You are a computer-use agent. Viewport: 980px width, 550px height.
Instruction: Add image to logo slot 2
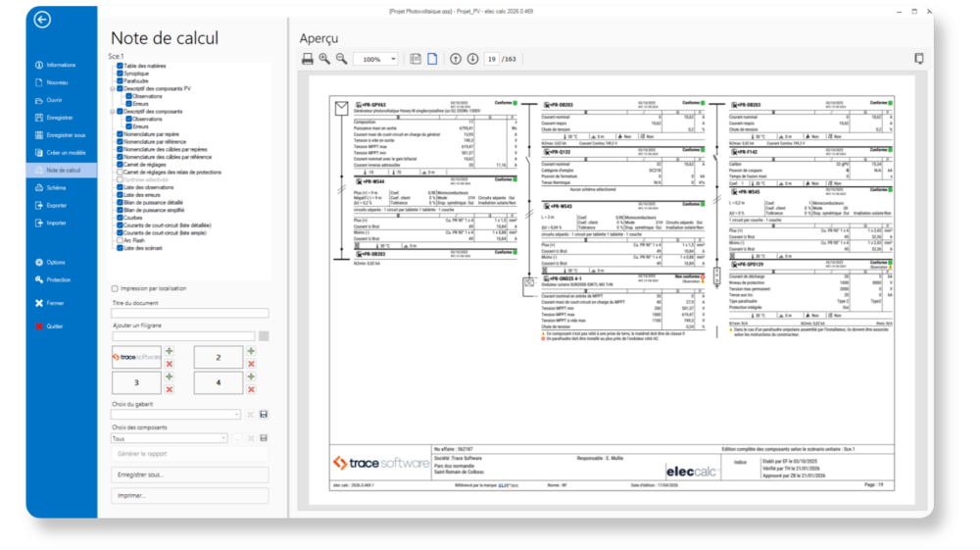click(251, 350)
